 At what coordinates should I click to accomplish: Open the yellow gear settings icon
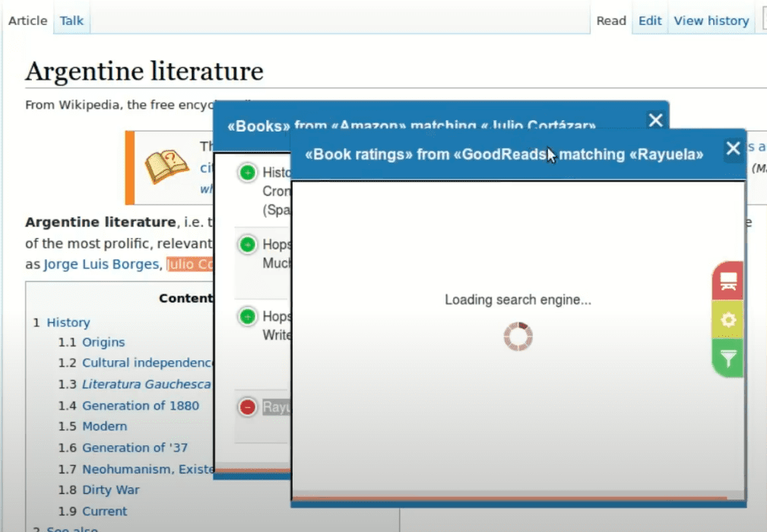pyautogui.click(x=728, y=319)
